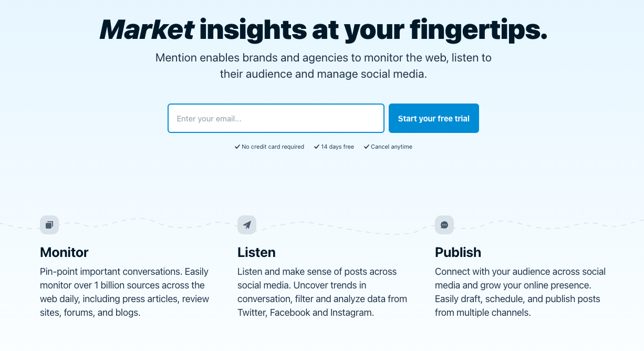Click the Connect with your audience paragraph
Viewport: 644px width, 351px height.
click(x=520, y=292)
